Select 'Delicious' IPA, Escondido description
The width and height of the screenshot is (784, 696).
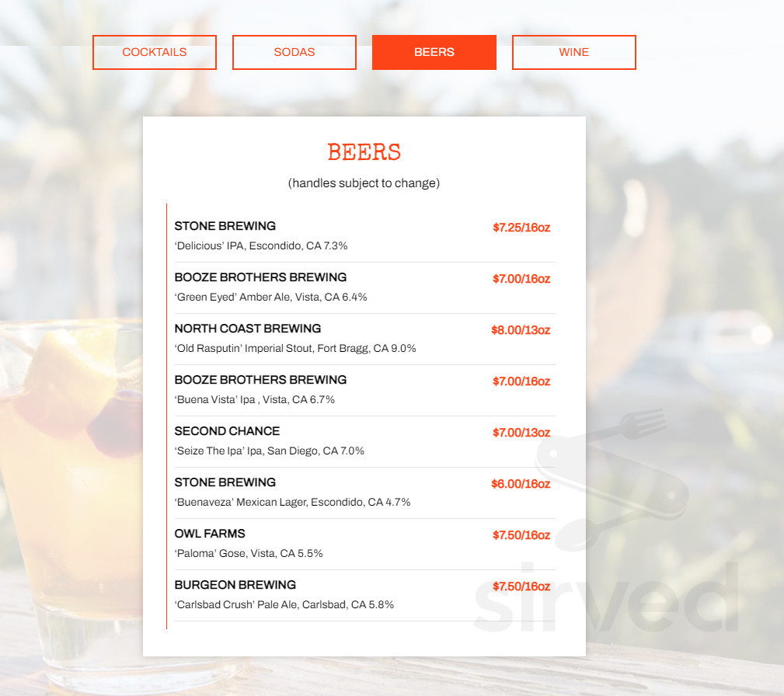tap(261, 246)
